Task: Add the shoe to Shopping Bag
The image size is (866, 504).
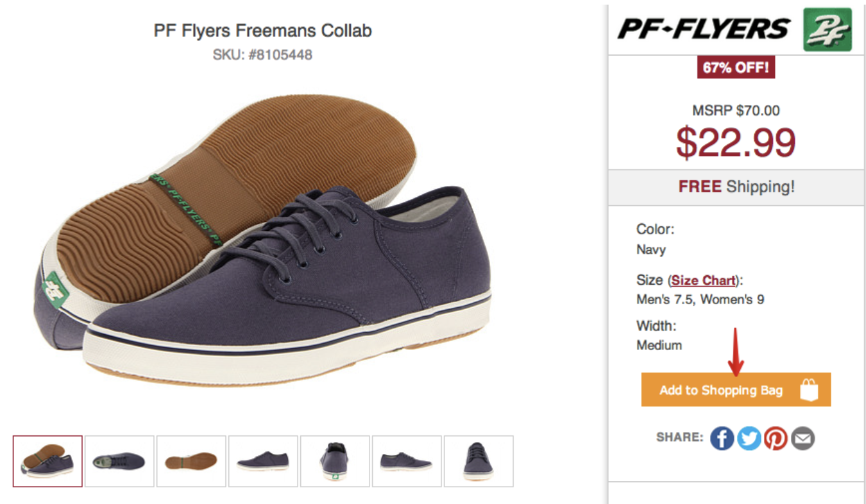Action: (x=736, y=390)
